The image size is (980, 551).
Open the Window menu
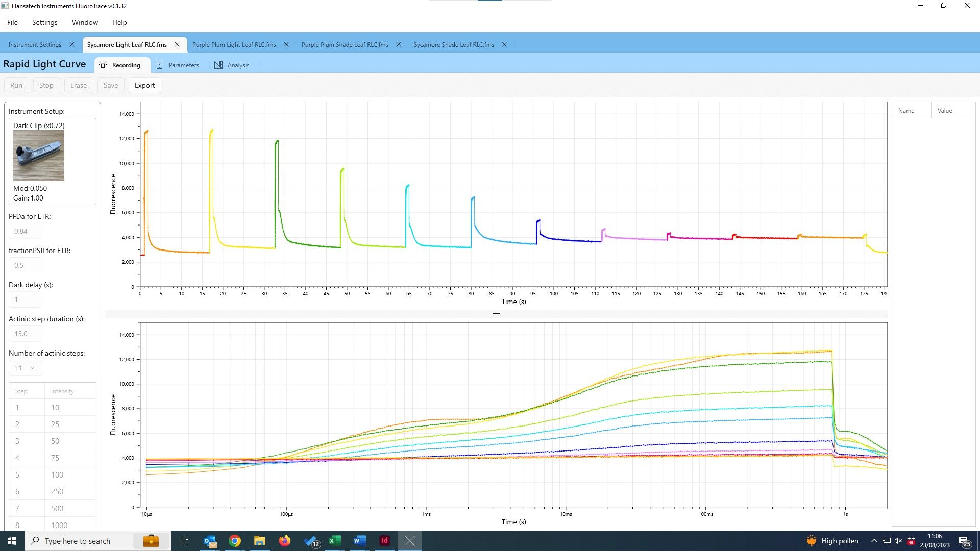[x=85, y=22]
